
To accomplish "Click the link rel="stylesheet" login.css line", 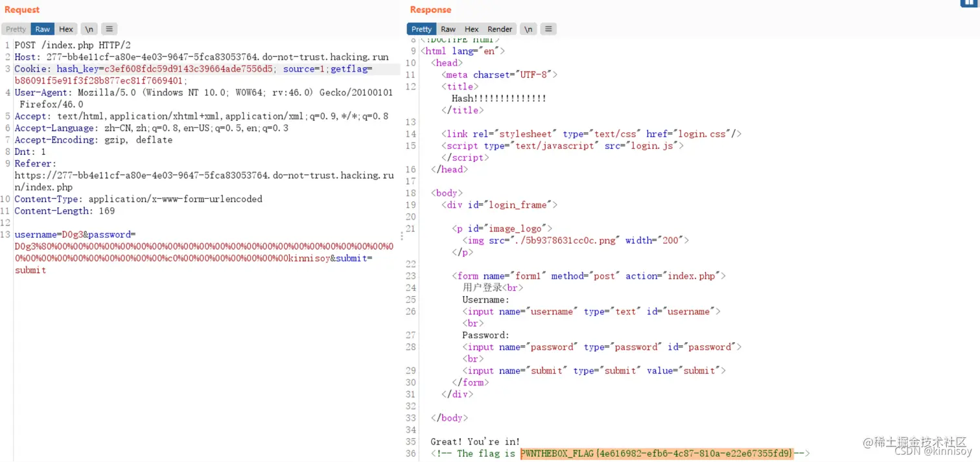I will pos(591,134).
